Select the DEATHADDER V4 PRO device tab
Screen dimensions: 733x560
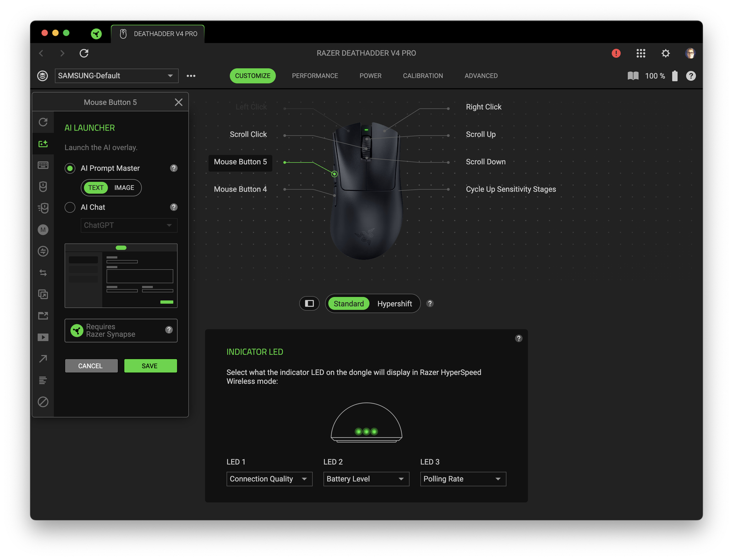click(x=158, y=34)
